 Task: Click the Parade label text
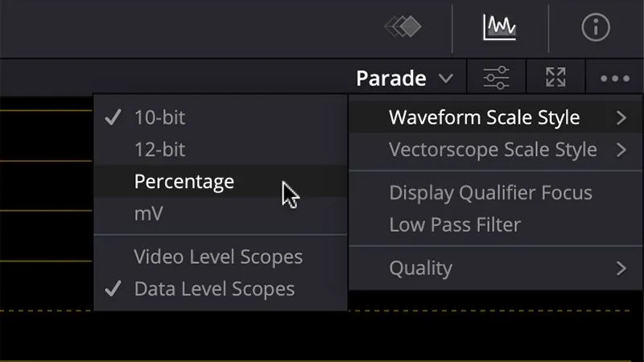pos(391,78)
